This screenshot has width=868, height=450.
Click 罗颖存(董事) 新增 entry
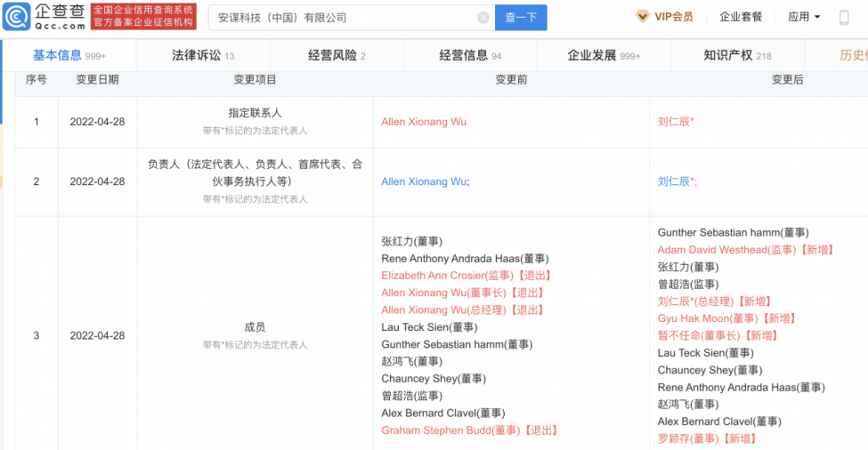click(x=707, y=438)
